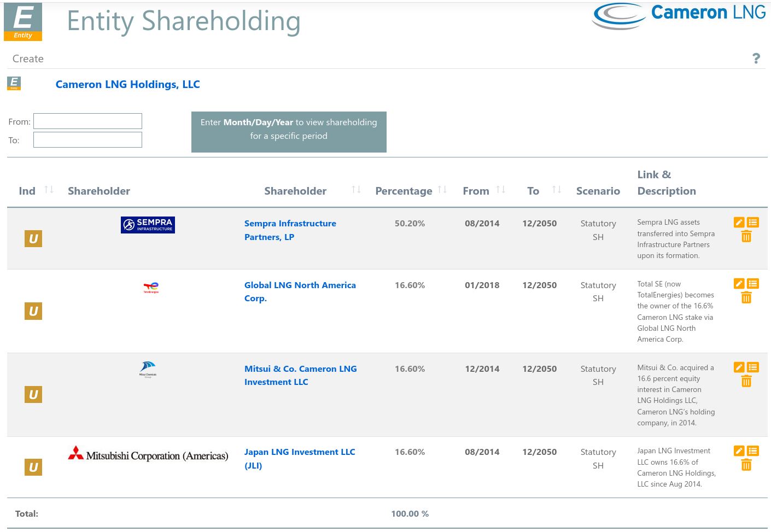The height and width of the screenshot is (532, 771).
Task: Select 12/2050 To date in Mitsui row
Action: pos(539,369)
